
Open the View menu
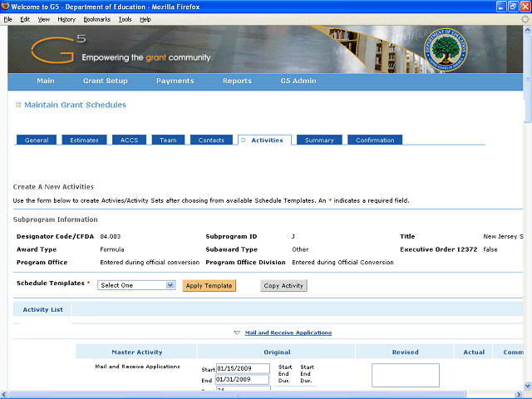pos(44,19)
